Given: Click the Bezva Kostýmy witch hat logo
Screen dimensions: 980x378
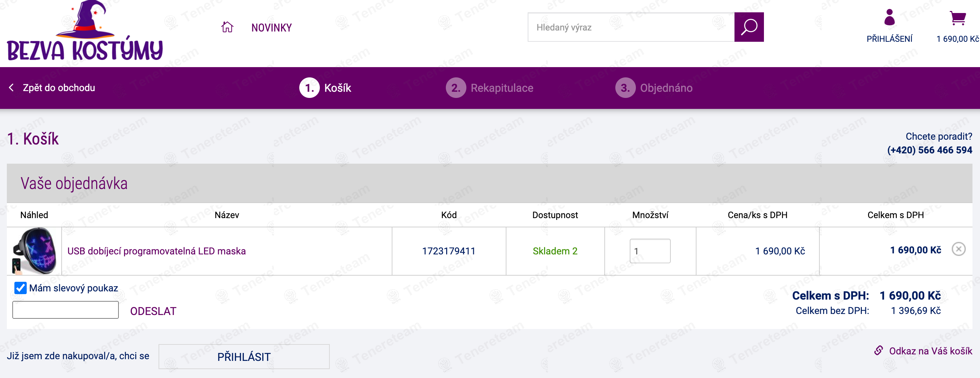Looking at the screenshot, I should point(85,31).
